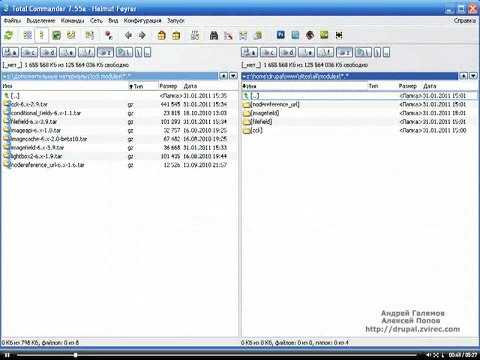Go back with left arrow icon
Viewport: 480px width, 360px height.
[128, 35]
